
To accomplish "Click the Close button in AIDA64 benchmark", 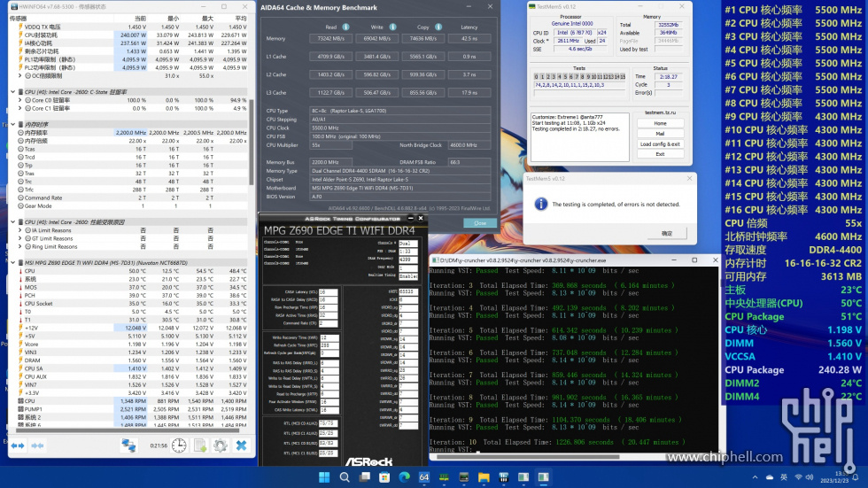I will 480,223.
